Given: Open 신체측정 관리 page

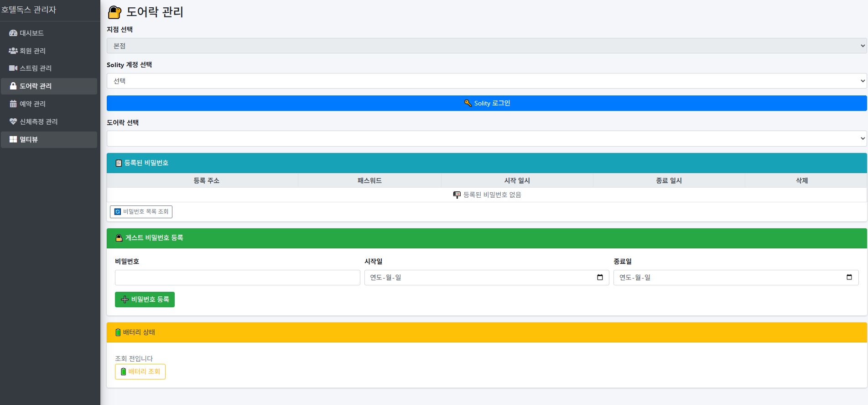Looking at the screenshot, I should [x=49, y=121].
